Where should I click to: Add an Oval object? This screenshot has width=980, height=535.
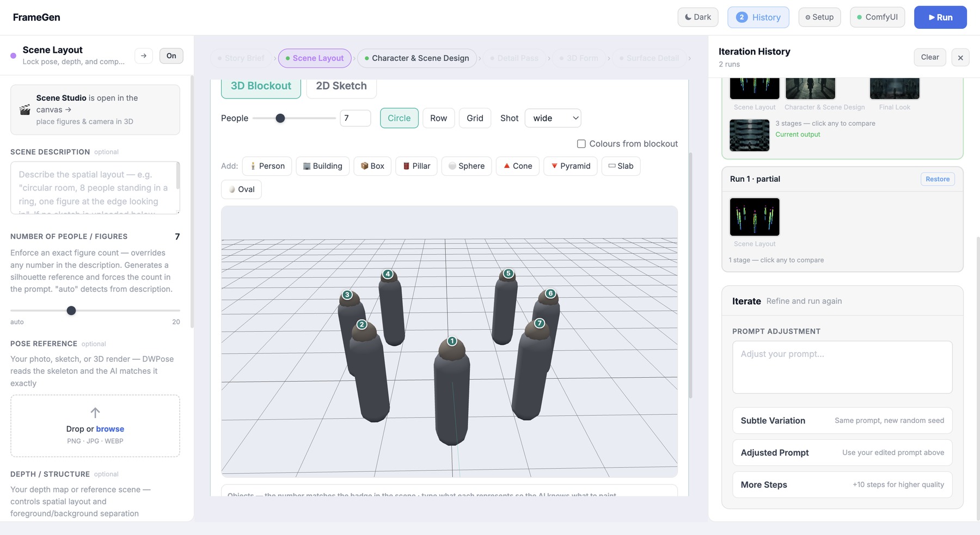(x=241, y=189)
